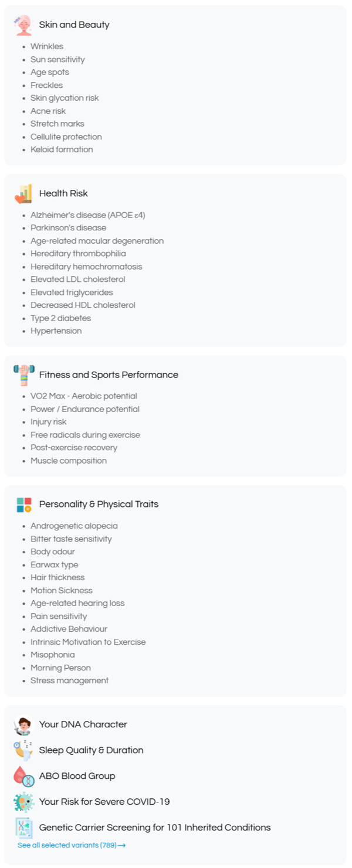Select Alzheimer's disease list item

click(x=87, y=215)
